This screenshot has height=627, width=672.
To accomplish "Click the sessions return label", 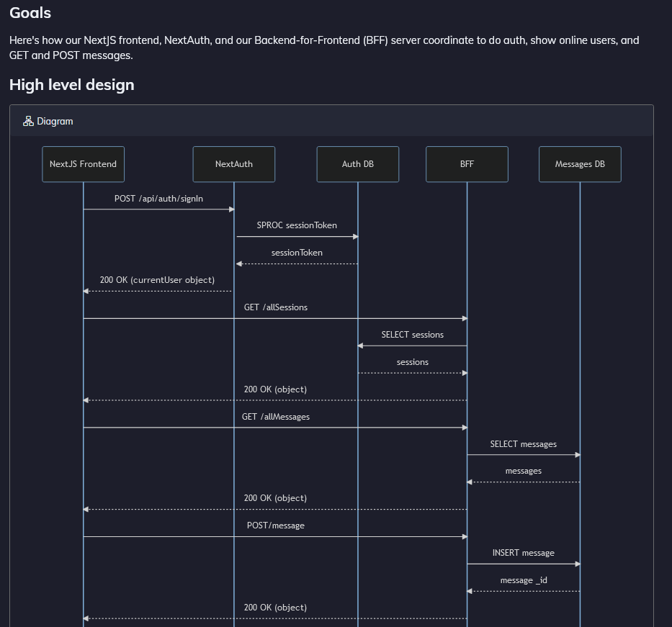I will [x=412, y=362].
